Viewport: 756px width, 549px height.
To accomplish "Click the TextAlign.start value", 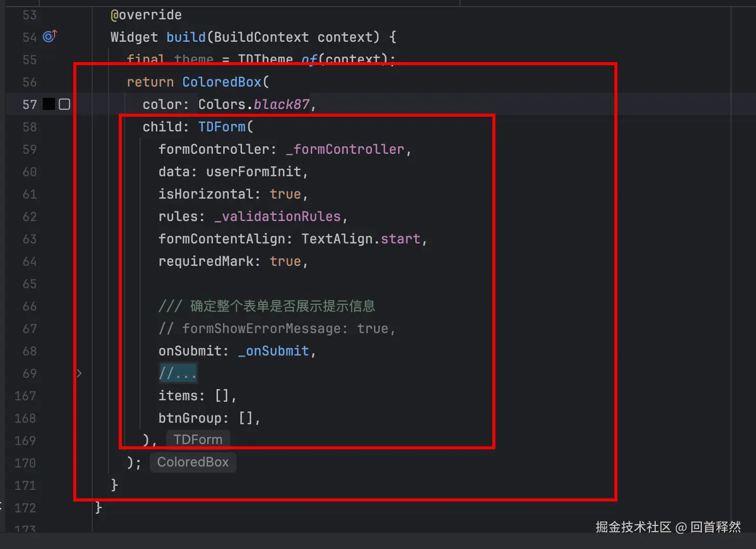I will pos(361,239).
